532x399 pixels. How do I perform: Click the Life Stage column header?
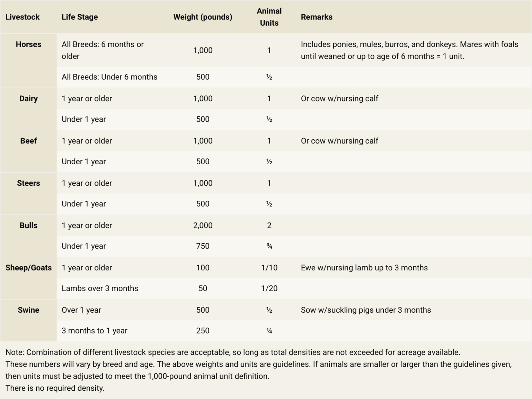pos(80,17)
